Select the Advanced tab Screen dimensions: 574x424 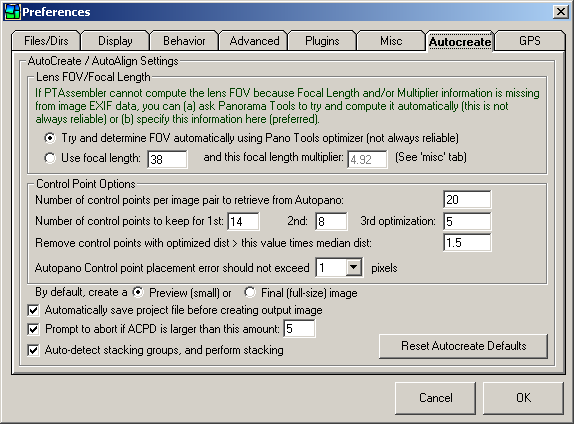tap(254, 41)
